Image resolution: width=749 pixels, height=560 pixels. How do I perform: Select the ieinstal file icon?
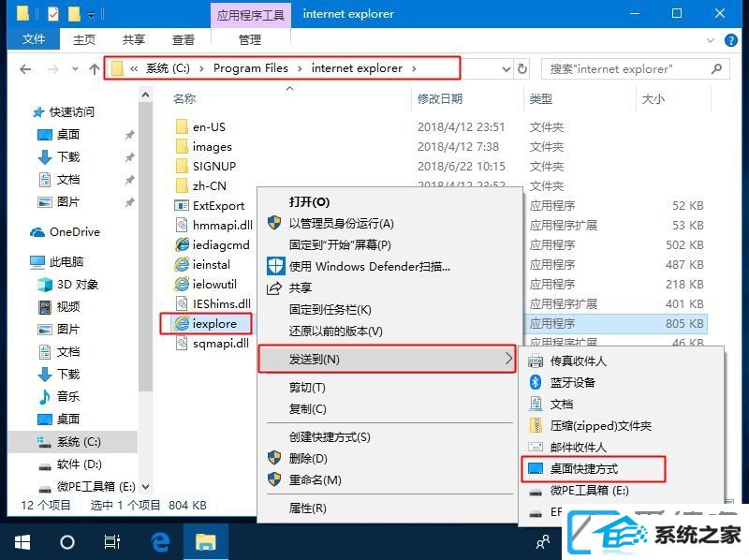point(182,264)
